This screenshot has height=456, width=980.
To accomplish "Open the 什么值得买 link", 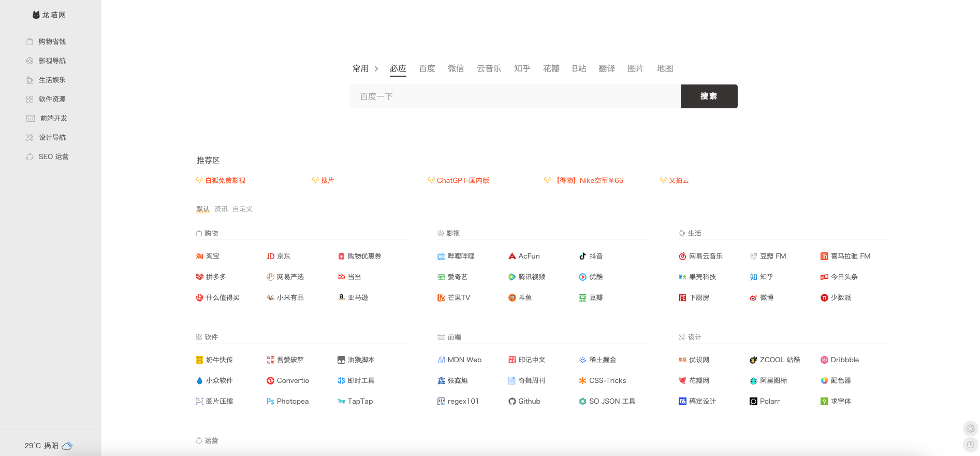I will [223, 297].
